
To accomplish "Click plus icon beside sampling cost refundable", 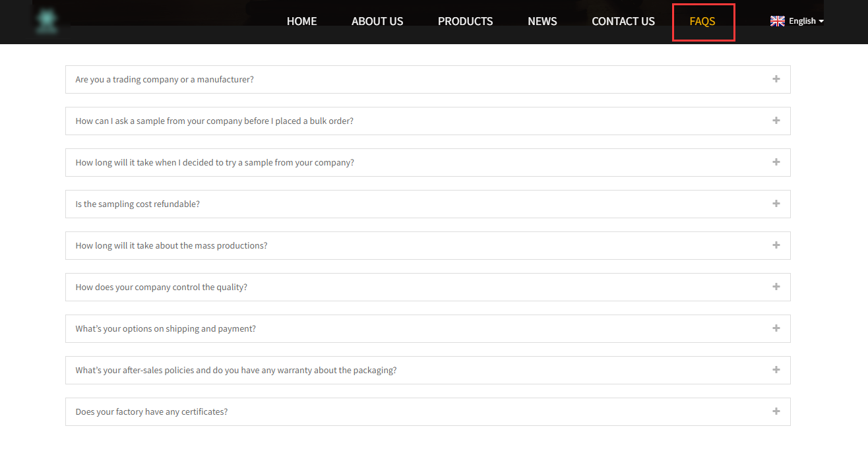I will point(776,204).
